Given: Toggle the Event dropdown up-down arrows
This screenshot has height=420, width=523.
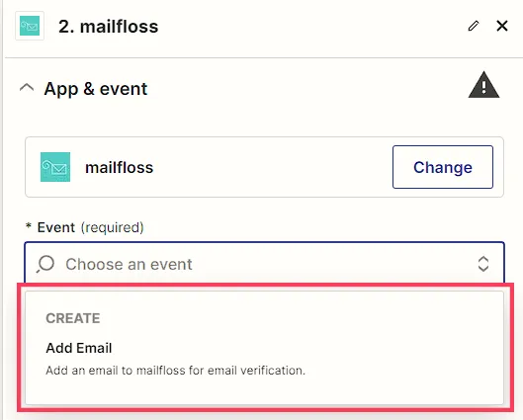Looking at the screenshot, I should point(483,264).
